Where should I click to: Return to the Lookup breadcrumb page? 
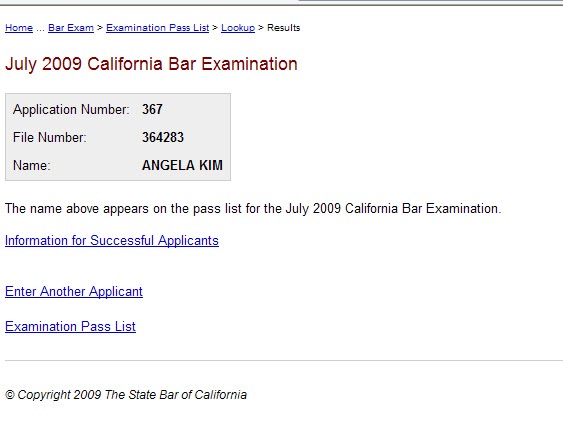(x=238, y=28)
